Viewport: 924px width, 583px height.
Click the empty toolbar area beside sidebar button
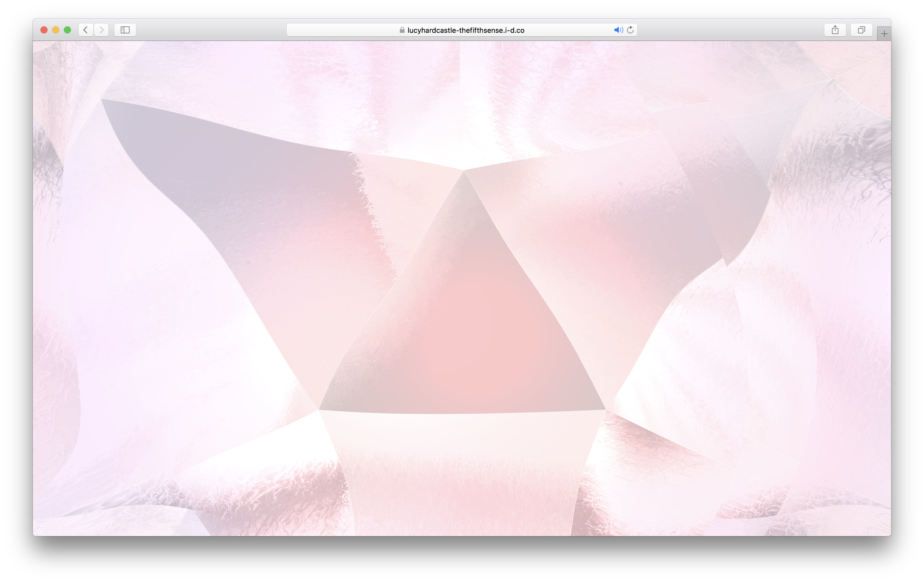pos(211,30)
